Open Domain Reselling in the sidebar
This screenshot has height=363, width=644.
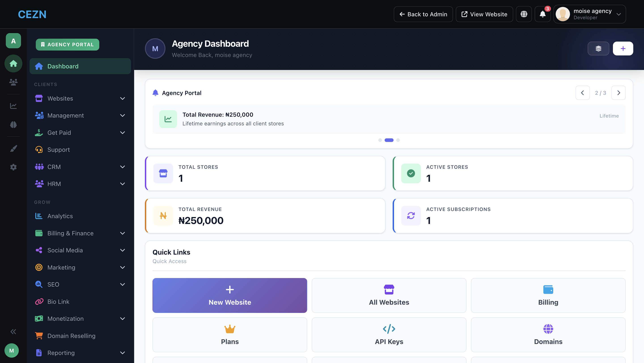pyautogui.click(x=80, y=336)
